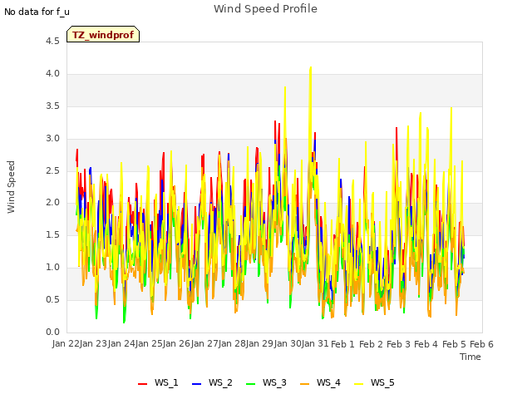The height and width of the screenshot is (399, 532).
Task: Click the Jan 27 x-axis tick label
Action: 205,343
